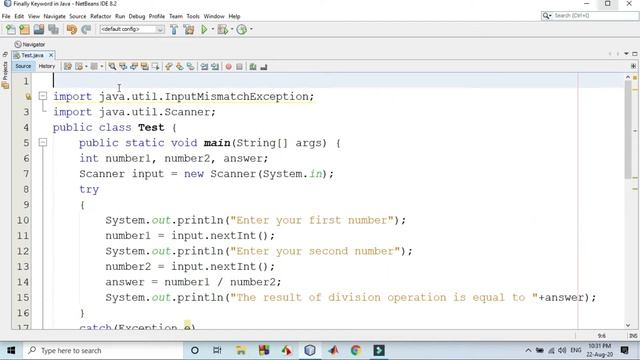Open the Window menu
Viewport: 640px width, 360px height.
coord(214,16)
